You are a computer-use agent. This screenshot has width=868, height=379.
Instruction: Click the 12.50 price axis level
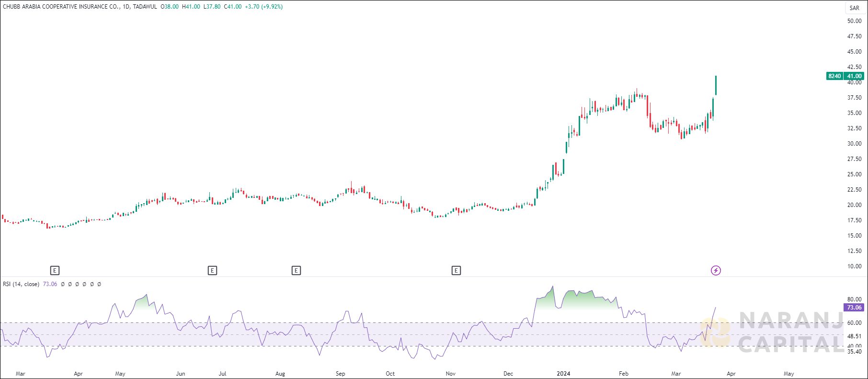click(854, 251)
